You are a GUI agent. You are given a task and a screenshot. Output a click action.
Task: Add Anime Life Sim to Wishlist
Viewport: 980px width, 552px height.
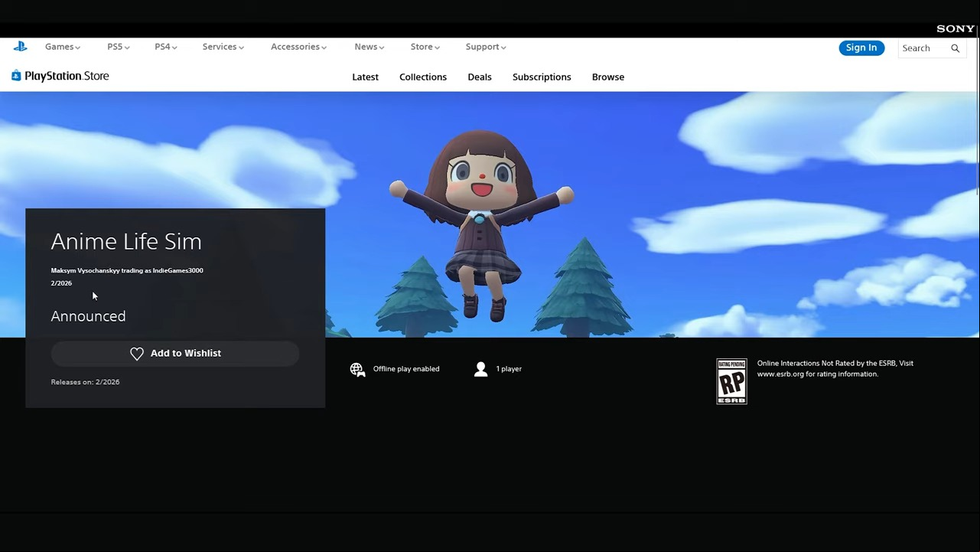pos(175,354)
